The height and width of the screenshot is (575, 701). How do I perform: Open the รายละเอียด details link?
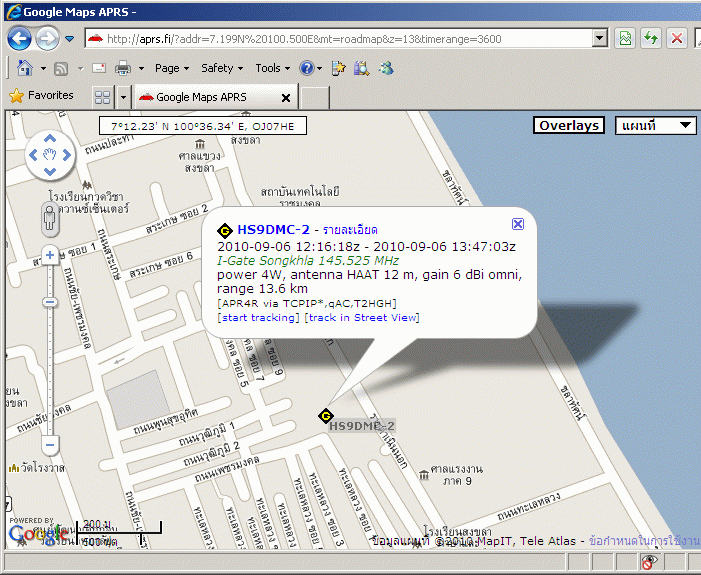[350, 230]
